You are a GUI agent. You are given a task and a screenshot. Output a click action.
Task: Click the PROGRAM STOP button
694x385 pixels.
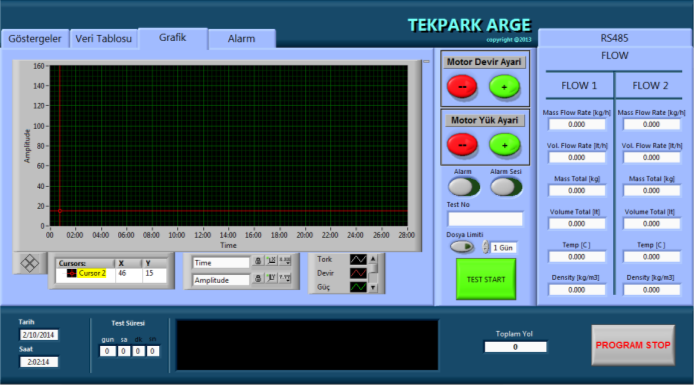tap(633, 345)
